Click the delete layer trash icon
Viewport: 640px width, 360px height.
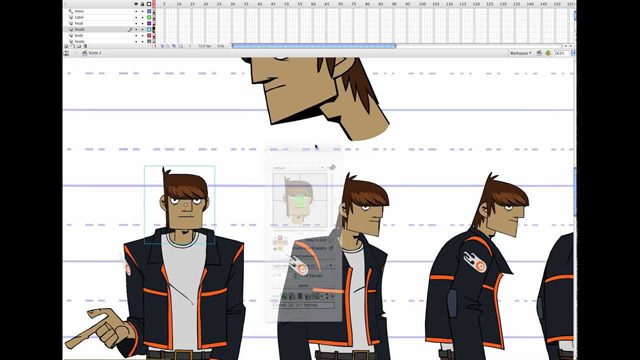pyautogui.click(x=85, y=46)
